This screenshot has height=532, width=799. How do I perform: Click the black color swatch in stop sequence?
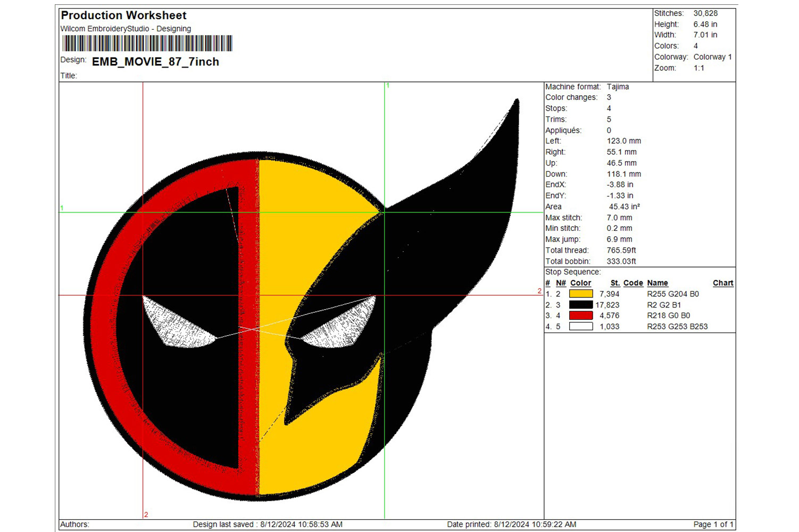[581, 305]
